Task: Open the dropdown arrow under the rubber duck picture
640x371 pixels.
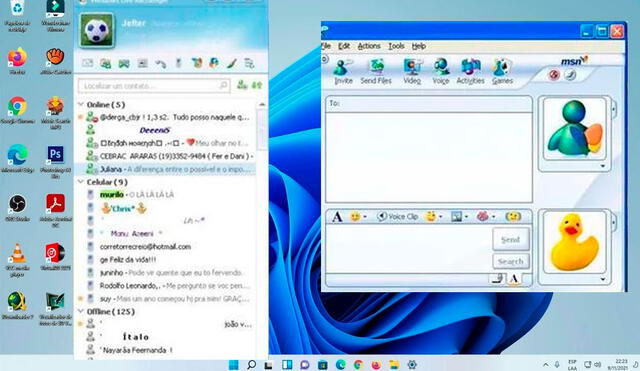Action: 602,279
